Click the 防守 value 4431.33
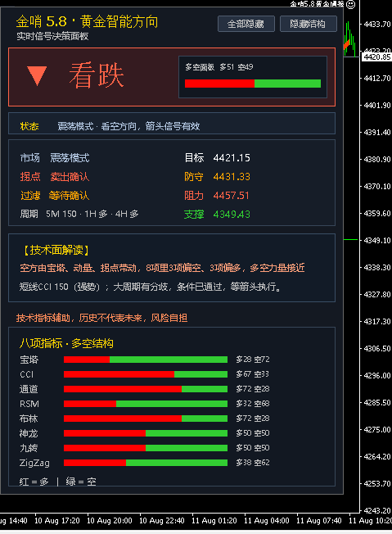Image resolution: width=392 pixels, height=534 pixels. (x=232, y=177)
